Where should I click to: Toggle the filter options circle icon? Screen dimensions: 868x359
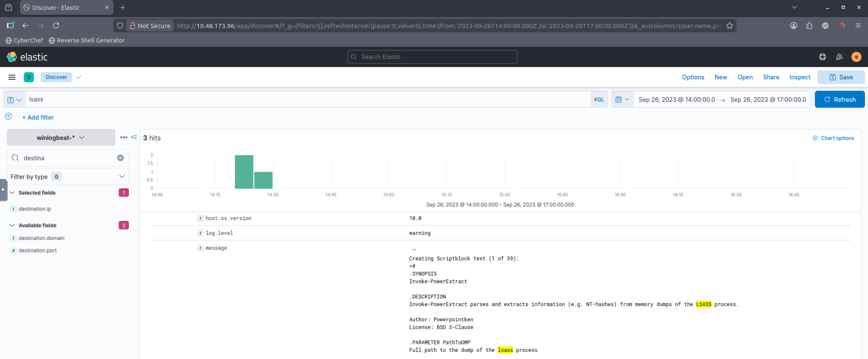point(8,117)
